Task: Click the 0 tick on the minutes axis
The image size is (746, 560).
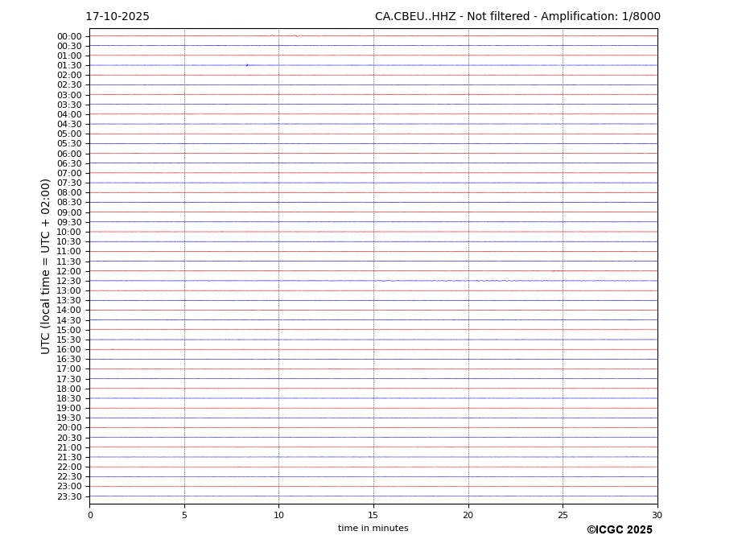Action: coord(90,515)
